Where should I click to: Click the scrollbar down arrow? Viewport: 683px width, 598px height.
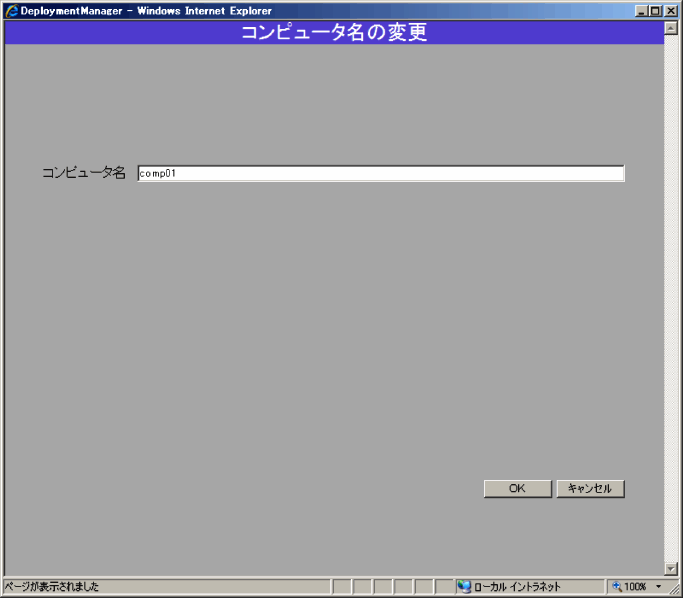pyautogui.click(x=671, y=568)
